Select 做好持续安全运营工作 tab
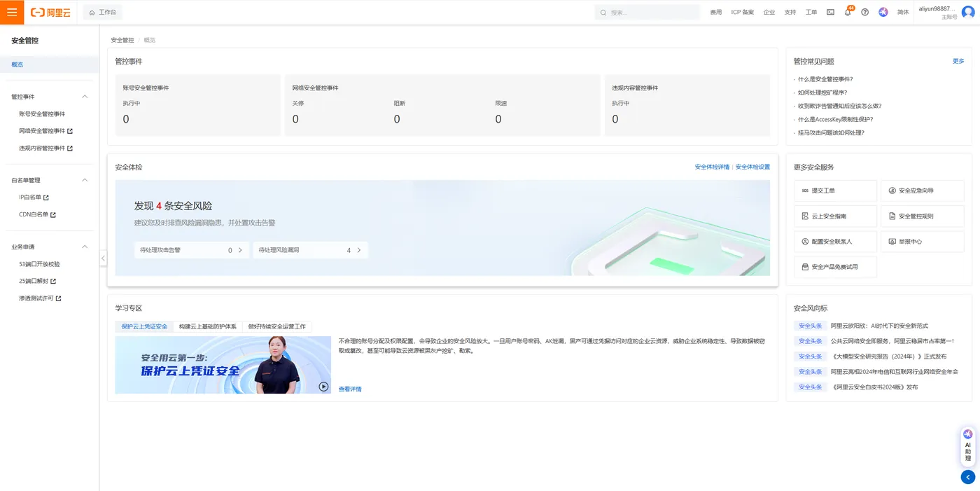Viewport: 980px width, 491px height. (x=277, y=326)
